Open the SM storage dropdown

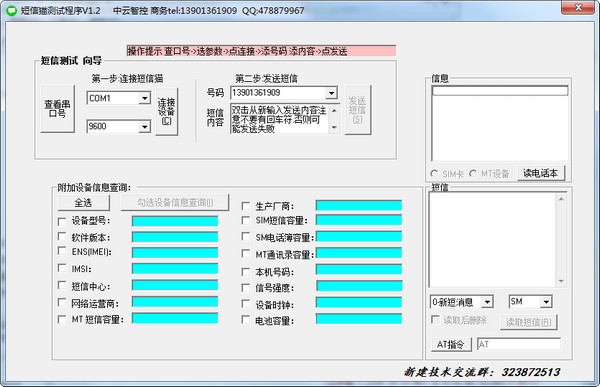coord(546,302)
